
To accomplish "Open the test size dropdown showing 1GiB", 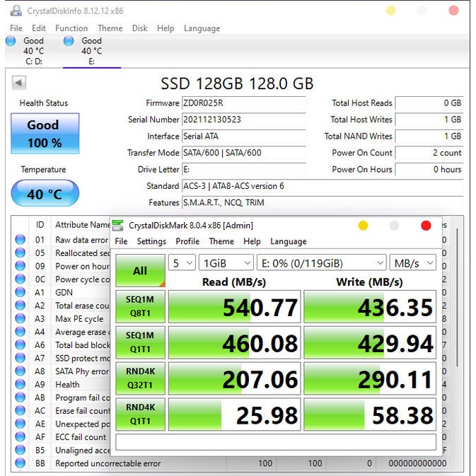I will point(226,262).
